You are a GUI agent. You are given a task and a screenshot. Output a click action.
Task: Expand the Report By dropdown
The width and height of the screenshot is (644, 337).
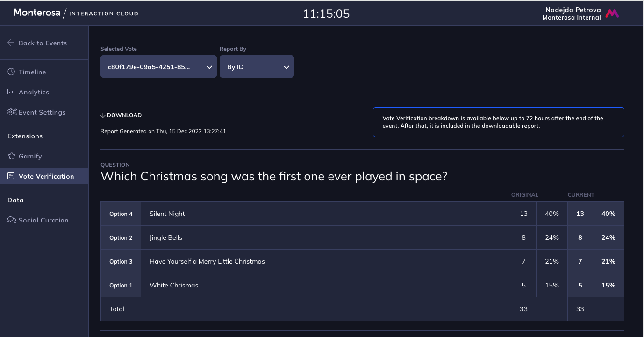(257, 67)
